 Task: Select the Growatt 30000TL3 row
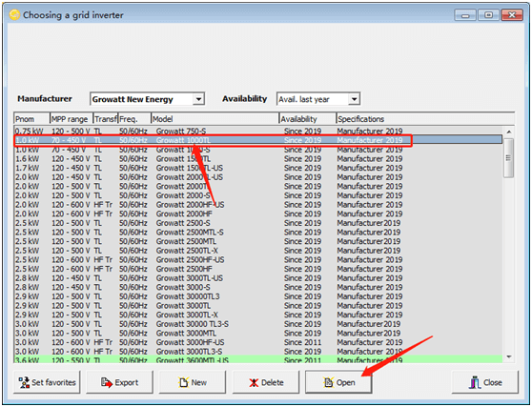tap(257, 296)
